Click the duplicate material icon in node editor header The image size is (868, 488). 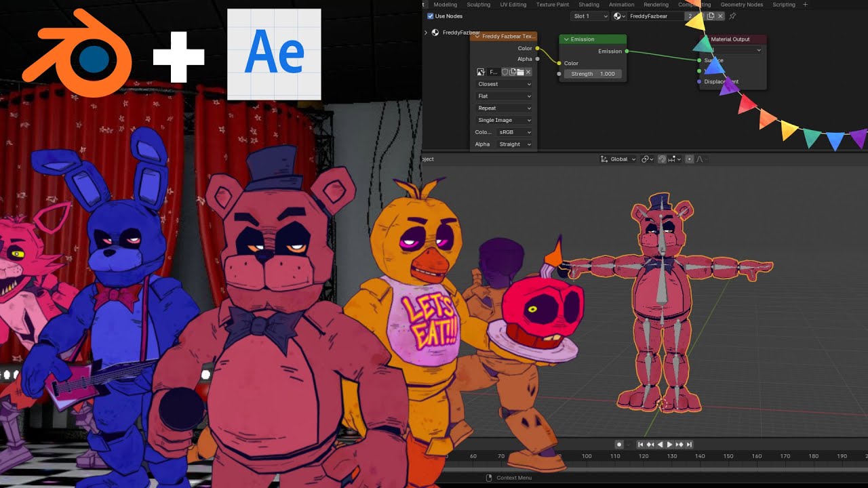coord(710,16)
